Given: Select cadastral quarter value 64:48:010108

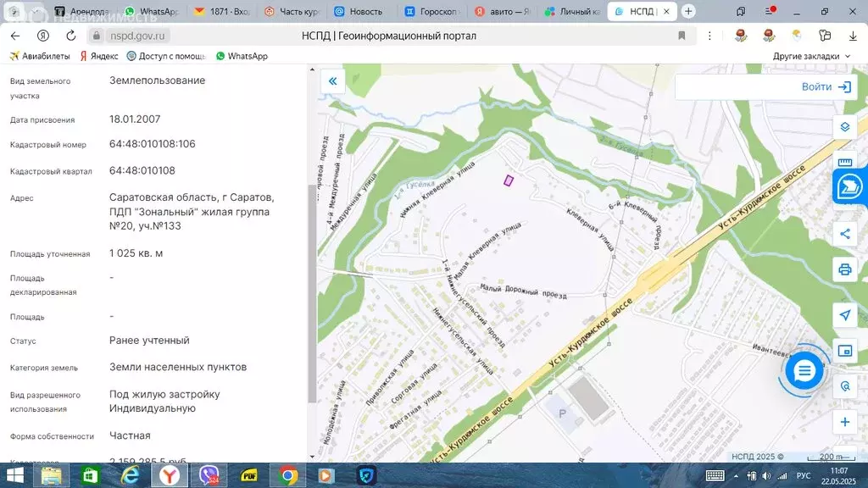Looking at the screenshot, I should click(142, 170).
